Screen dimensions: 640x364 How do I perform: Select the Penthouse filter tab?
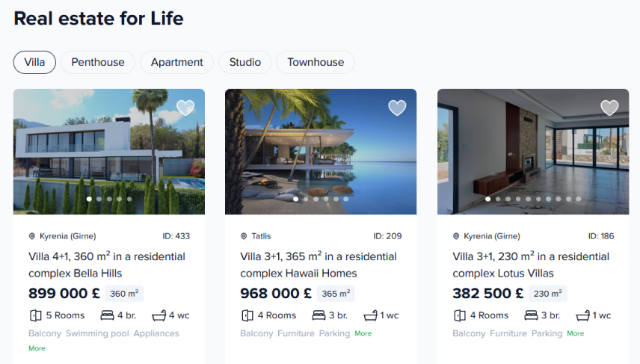[x=98, y=62]
